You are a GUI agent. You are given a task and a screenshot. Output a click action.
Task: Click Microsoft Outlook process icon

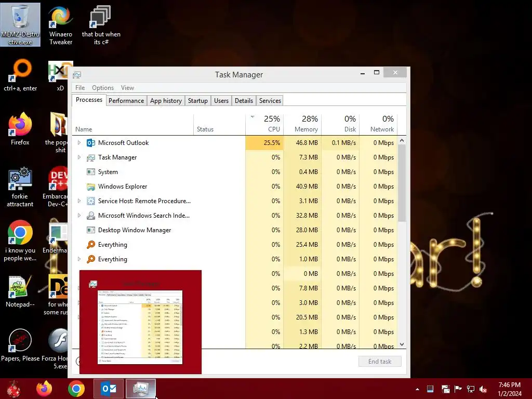pyautogui.click(x=90, y=143)
